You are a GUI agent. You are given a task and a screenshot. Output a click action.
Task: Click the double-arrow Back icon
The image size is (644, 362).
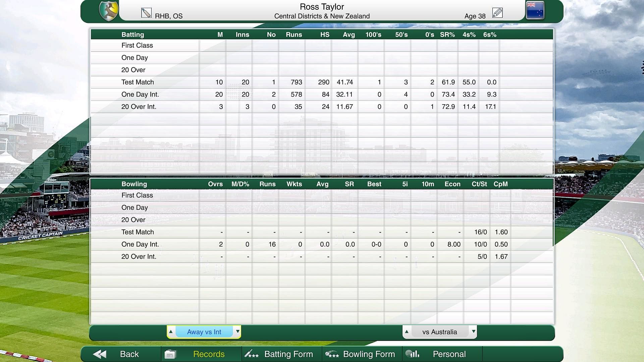click(x=100, y=354)
